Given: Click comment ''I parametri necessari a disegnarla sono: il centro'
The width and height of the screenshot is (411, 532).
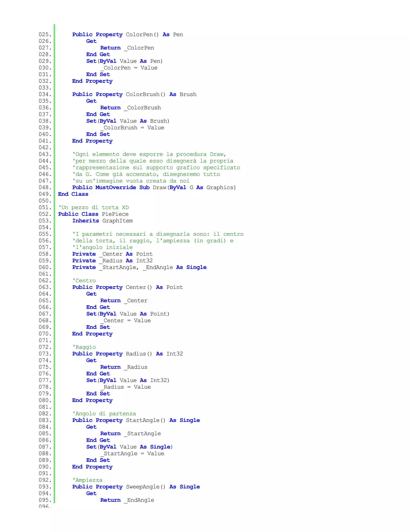Looking at the screenshot, I should [x=158, y=234].
